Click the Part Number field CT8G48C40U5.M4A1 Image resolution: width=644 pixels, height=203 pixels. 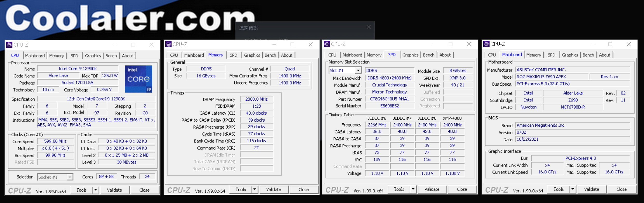(x=389, y=99)
